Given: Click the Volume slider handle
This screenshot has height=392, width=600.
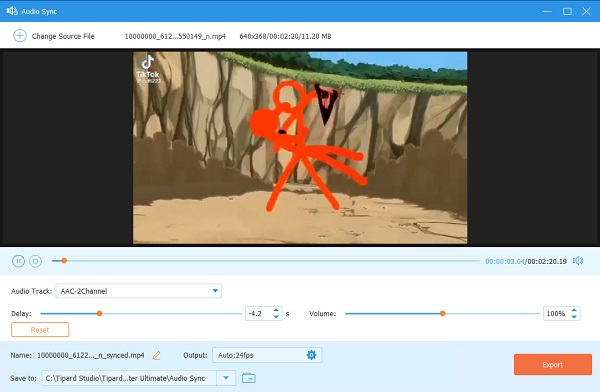Looking at the screenshot, I should [442, 314].
